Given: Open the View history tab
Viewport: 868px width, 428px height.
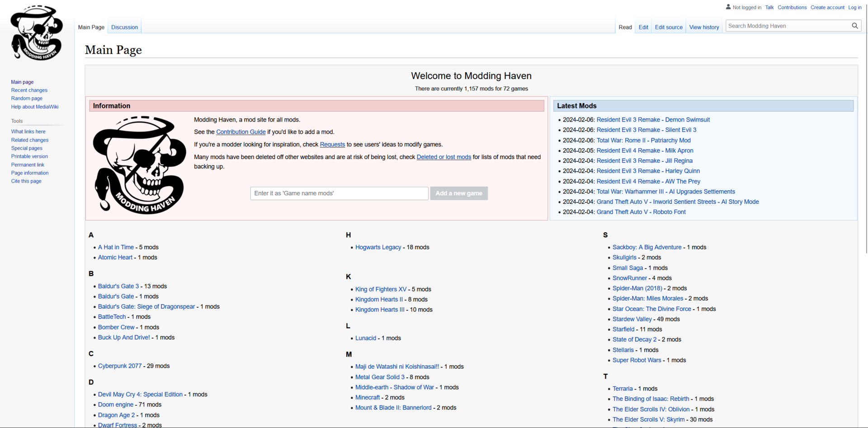Looking at the screenshot, I should [x=704, y=27].
